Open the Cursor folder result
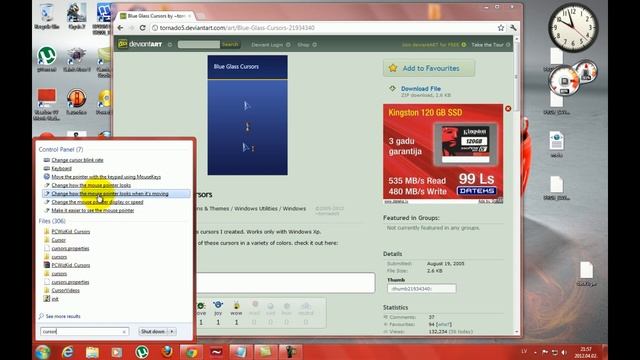The width and height of the screenshot is (640, 360). click(58, 240)
